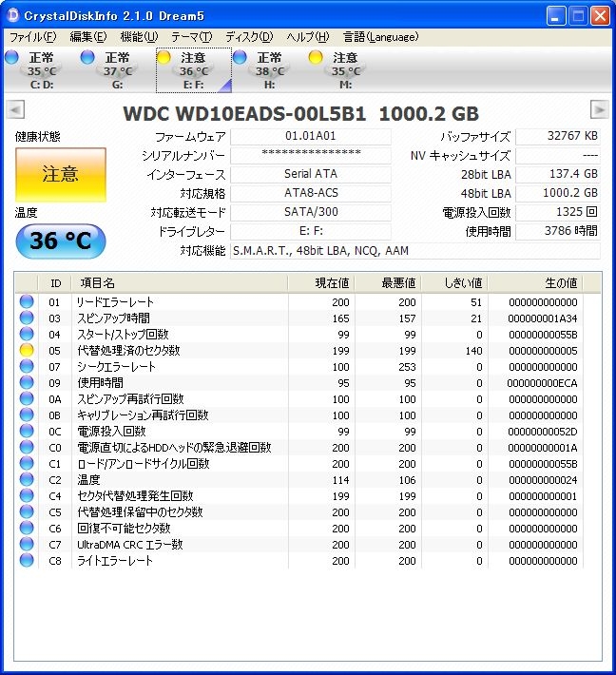Go to previous disk with left arrow
This screenshot has height=675, width=616.
[15, 109]
